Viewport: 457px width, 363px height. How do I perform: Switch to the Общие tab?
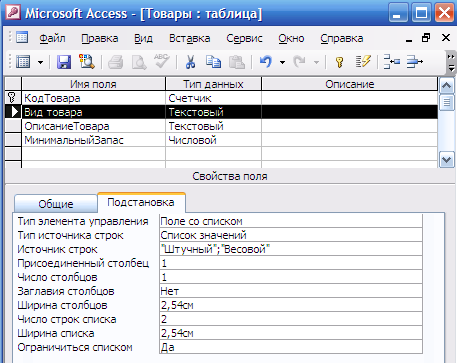pyautogui.click(x=56, y=204)
